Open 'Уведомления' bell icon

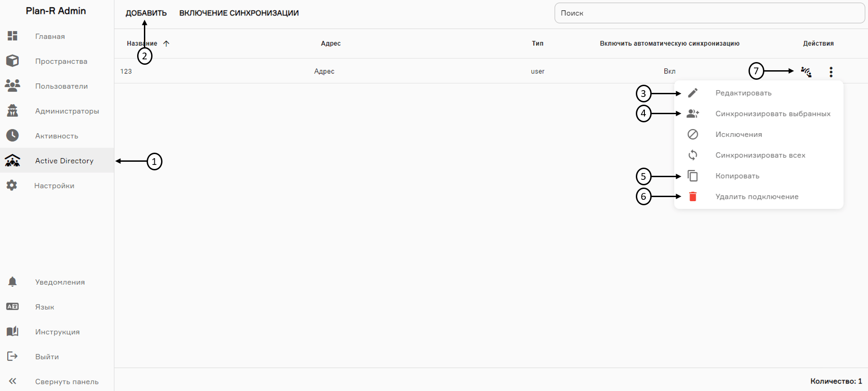coord(13,282)
